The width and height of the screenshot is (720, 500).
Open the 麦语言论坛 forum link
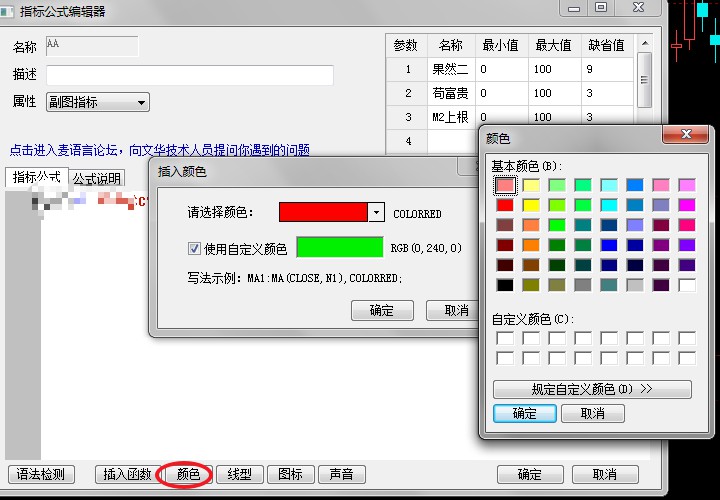pyautogui.click(x=160, y=150)
